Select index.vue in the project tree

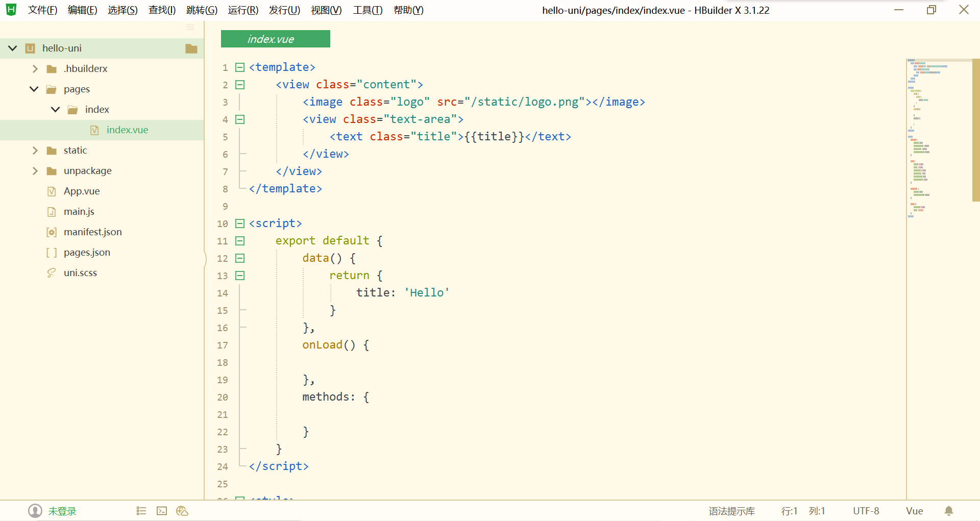pos(102,130)
